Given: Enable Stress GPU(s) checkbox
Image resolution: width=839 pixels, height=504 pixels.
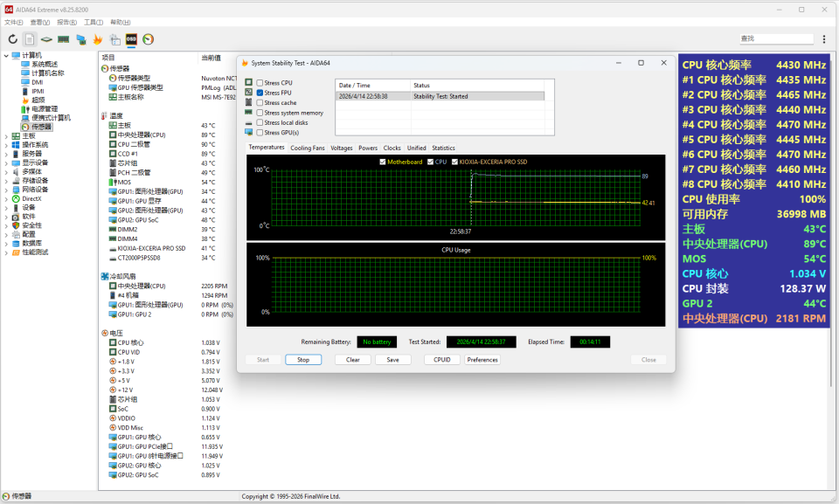Looking at the screenshot, I should [x=260, y=133].
